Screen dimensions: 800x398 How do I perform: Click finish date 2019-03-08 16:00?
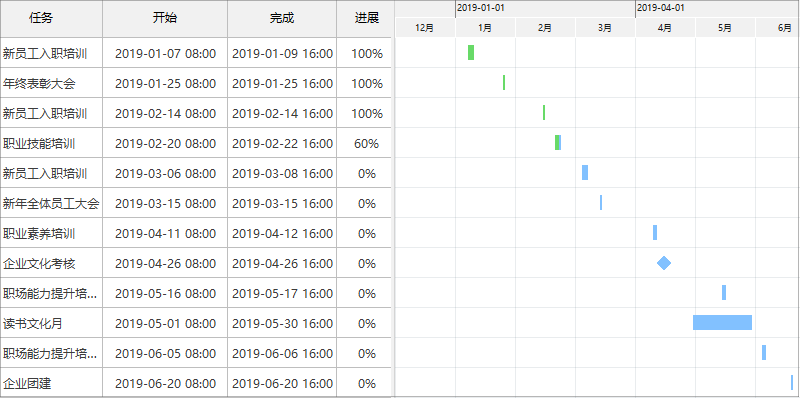pos(282,173)
